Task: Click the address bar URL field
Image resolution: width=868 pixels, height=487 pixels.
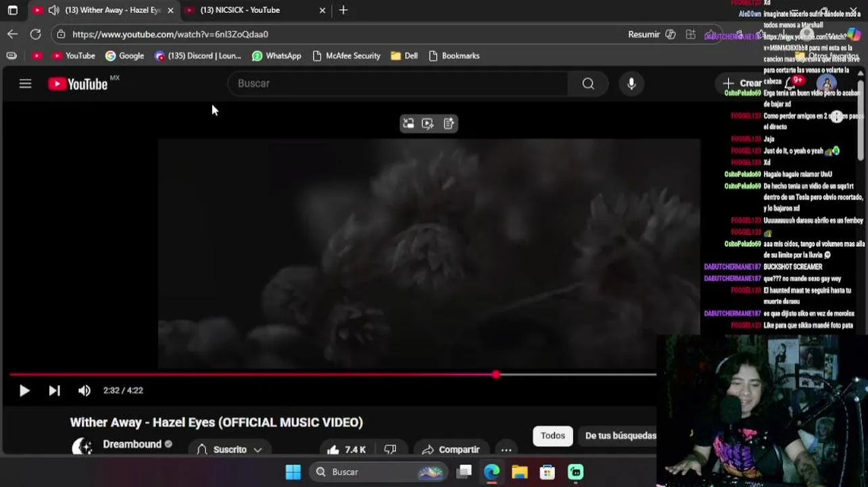Action: pos(338,34)
